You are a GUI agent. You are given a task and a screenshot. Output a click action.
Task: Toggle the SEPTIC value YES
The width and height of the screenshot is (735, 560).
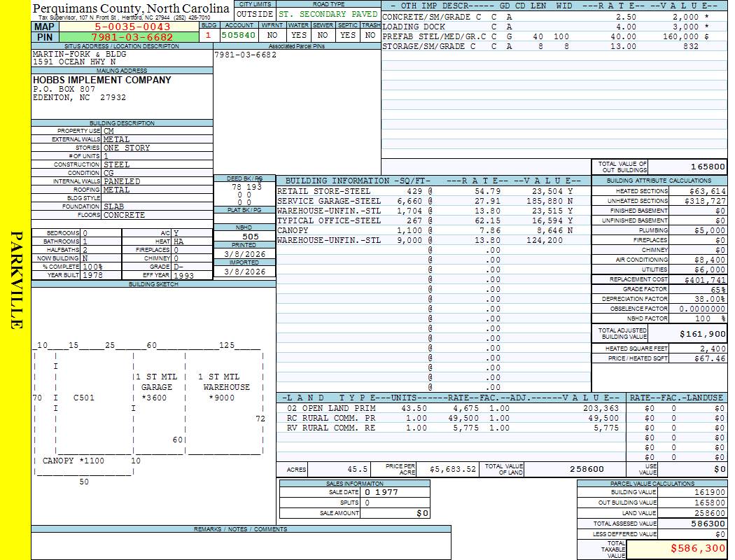pyautogui.click(x=348, y=34)
